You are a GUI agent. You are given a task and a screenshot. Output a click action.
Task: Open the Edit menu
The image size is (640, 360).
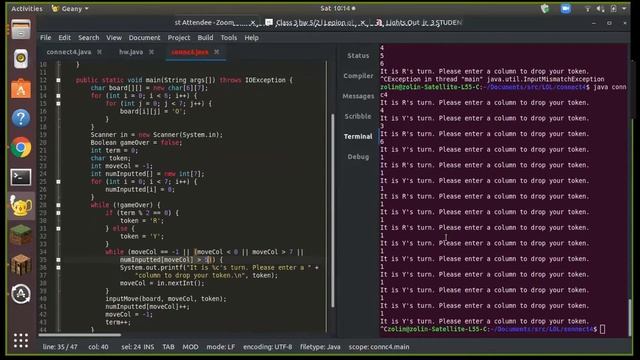(64, 38)
